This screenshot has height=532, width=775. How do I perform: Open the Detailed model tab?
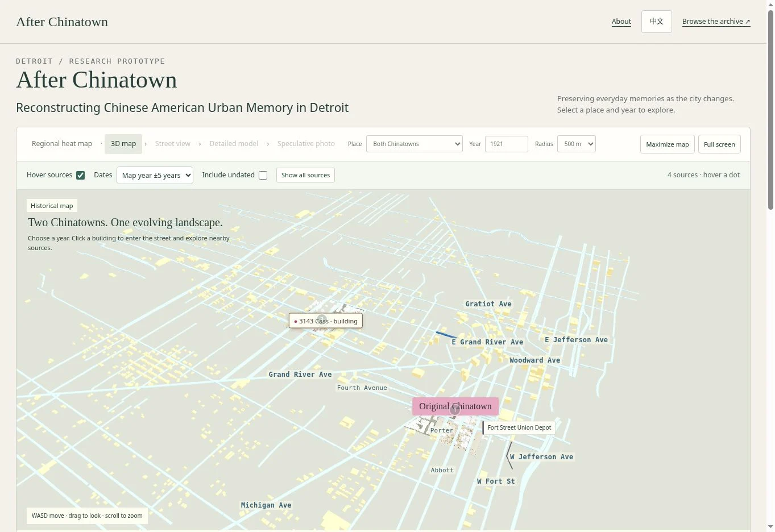[234, 144]
